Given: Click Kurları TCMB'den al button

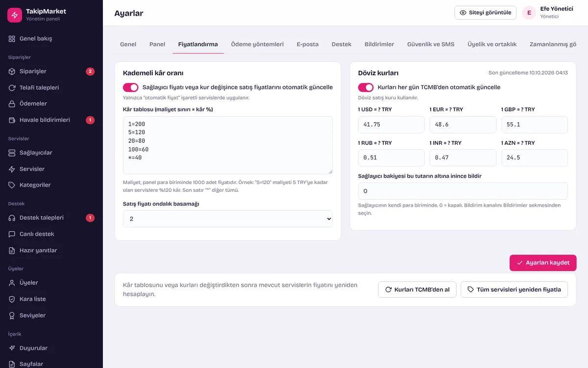Looking at the screenshot, I should point(417,289).
